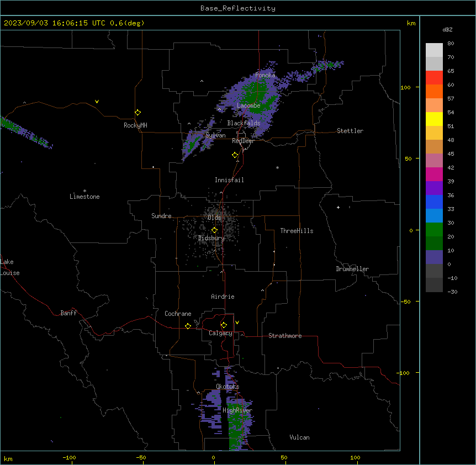Click the Lake Louise label
Viewport: 476px width, 465px height.
[x=10, y=267]
